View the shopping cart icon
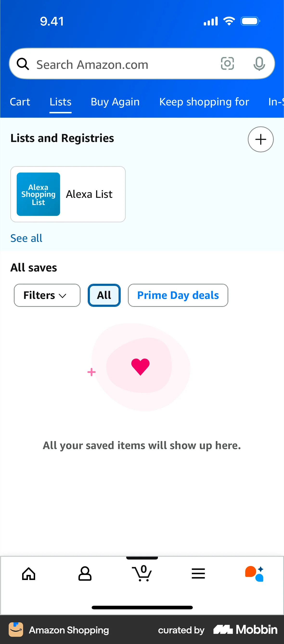 (x=142, y=574)
